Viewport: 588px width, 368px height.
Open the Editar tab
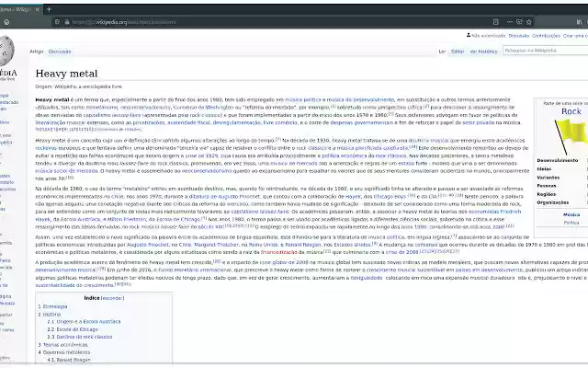tap(458, 52)
